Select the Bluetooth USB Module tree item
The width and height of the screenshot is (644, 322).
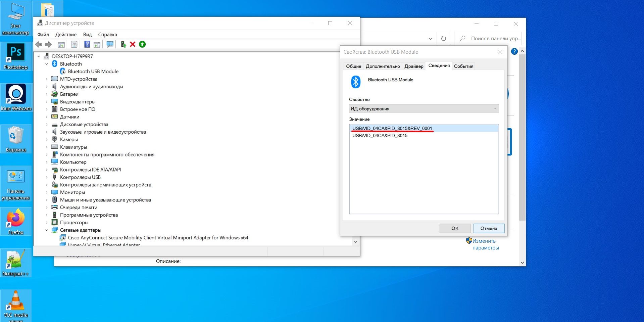click(x=93, y=71)
